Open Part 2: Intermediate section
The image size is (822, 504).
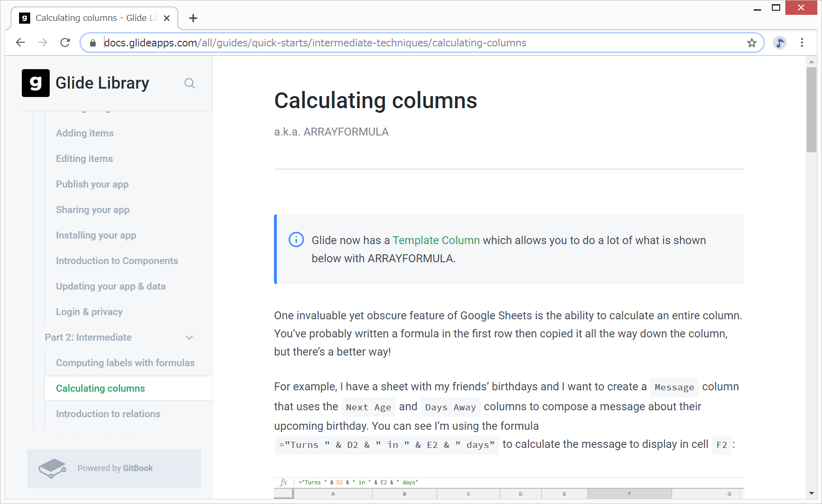coord(88,337)
